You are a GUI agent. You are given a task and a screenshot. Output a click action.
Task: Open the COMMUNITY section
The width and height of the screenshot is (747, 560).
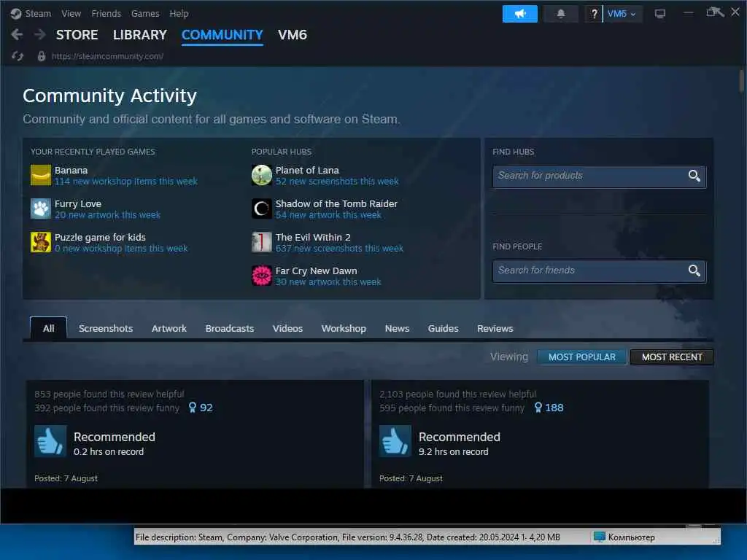tap(222, 35)
